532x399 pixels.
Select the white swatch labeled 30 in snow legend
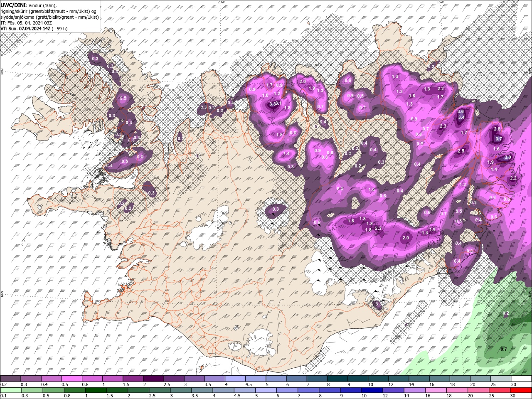coord(521,379)
